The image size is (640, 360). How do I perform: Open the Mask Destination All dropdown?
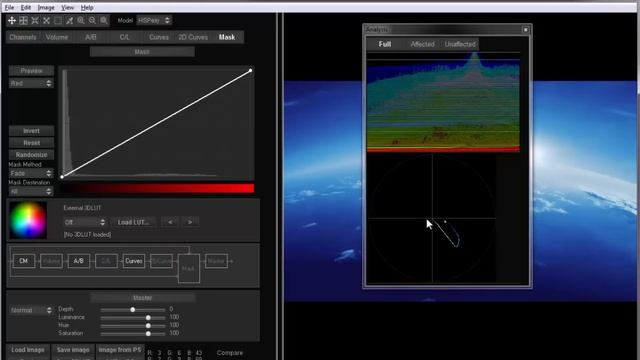click(x=31, y=191)
